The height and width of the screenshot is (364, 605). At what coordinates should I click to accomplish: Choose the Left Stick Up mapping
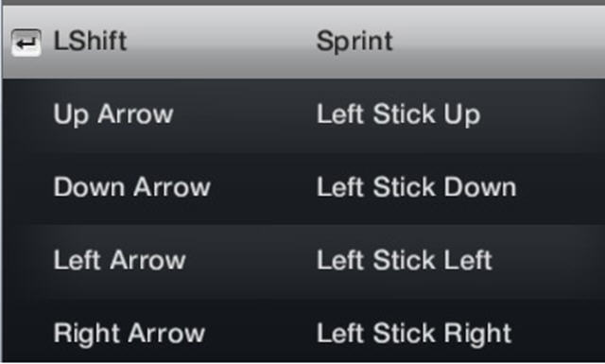point(398,114)
